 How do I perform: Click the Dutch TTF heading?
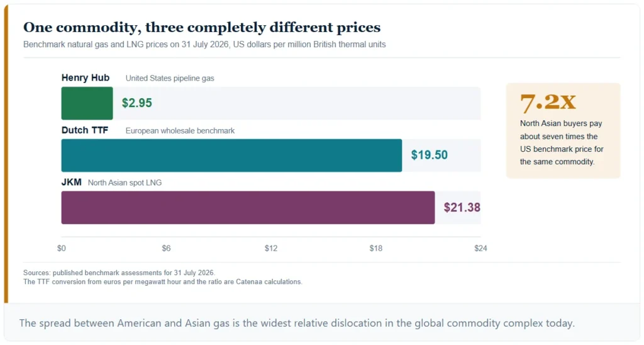coord(85,130)
